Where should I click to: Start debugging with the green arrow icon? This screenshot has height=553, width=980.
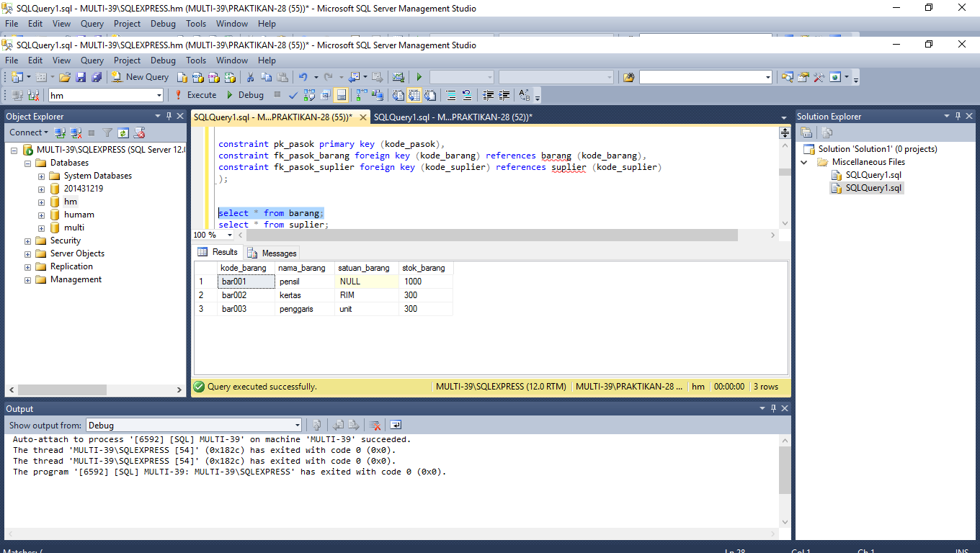pyautogui.click(x=419, y=77)
